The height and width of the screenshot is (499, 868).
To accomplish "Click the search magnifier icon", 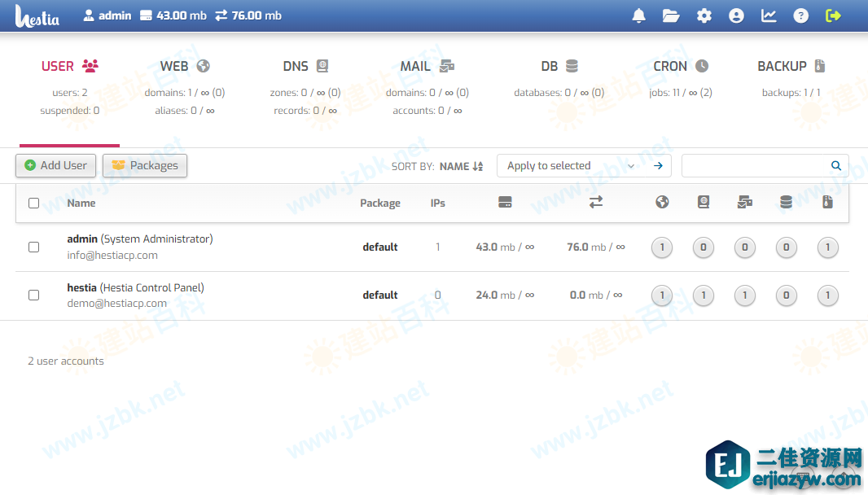I will pos(835,165).
